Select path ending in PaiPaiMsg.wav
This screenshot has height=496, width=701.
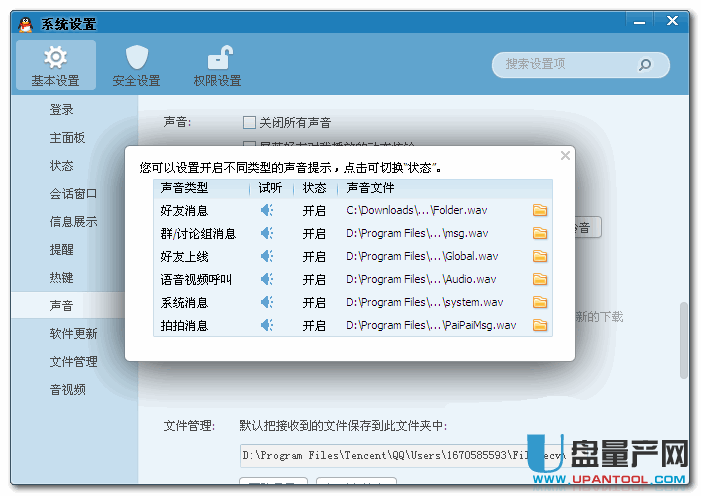pos(431,325)
